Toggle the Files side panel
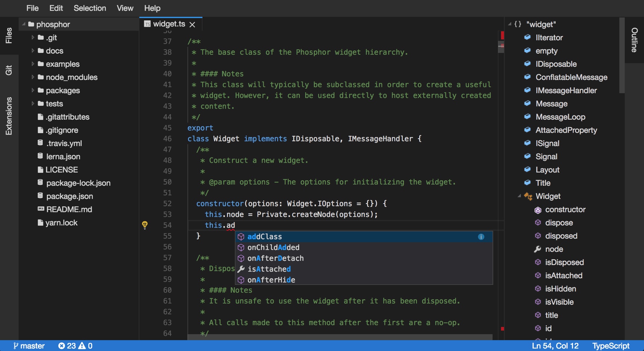The image size is (644, 351). pyautogui.click(x=9, y=36)
